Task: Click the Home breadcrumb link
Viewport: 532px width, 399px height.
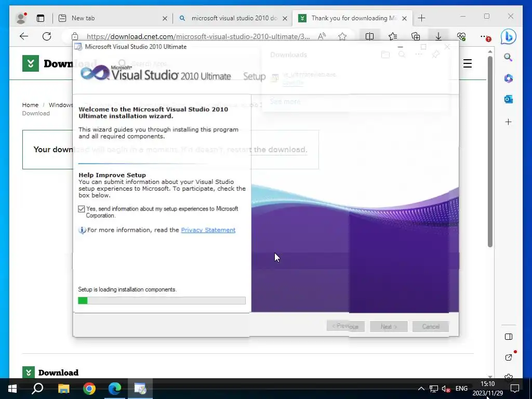Action: [30, 105]
